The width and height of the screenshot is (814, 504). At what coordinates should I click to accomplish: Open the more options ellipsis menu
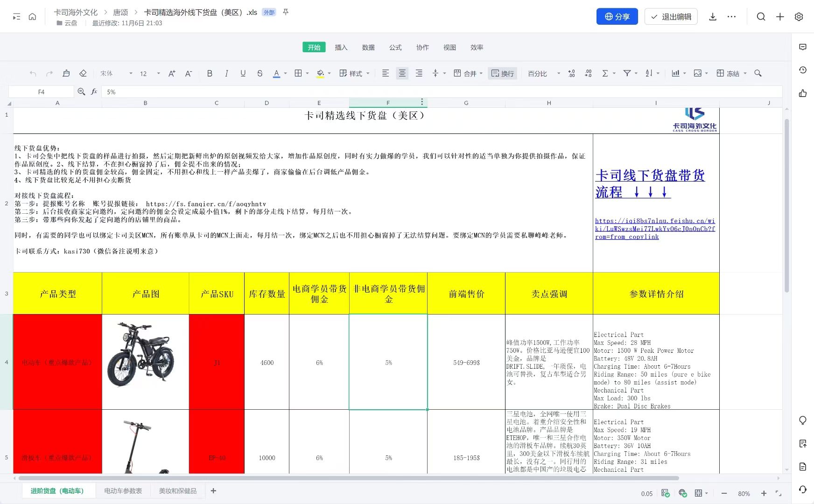click(x=731, y=17)
